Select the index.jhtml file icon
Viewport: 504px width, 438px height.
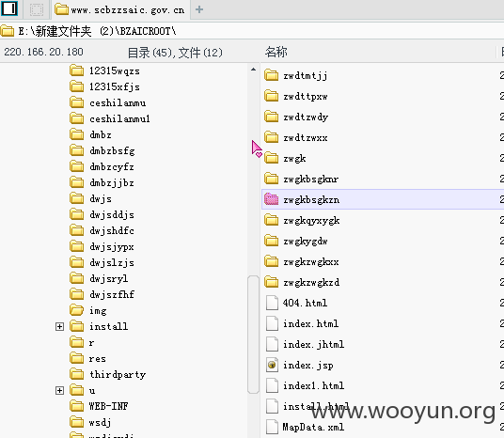272,344
